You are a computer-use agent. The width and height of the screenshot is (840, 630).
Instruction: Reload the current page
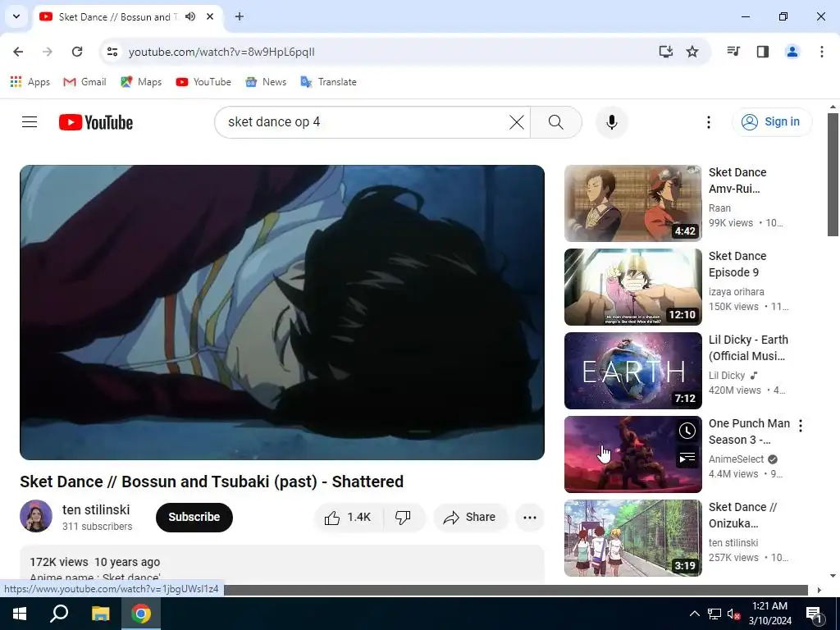(x=77, y=52)
